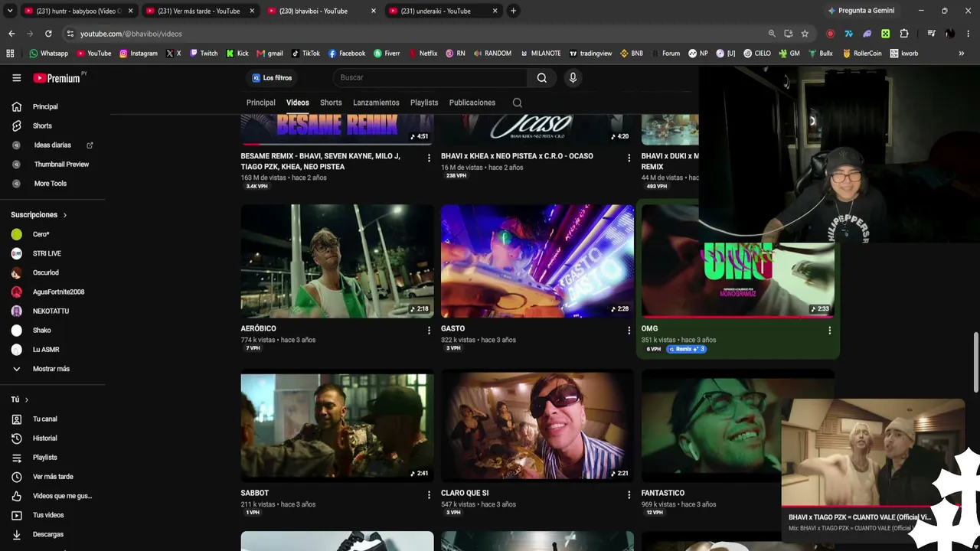Open the YouTube guide hamburger menu
The height and width of the screenshot is (551, 980).
(16, 78)
